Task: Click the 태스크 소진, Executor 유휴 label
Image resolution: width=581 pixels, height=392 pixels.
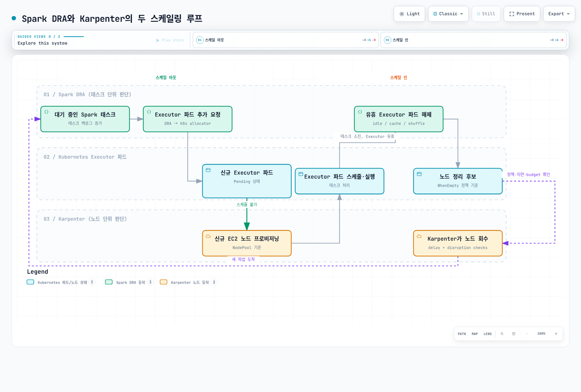Action: pos(367,136)
